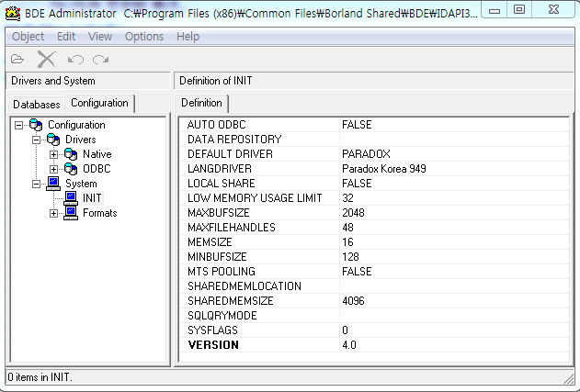Click the Undo arrow toolbar icon
The height and width of the screenshot is (392, 580).
(x=76, y=60)
